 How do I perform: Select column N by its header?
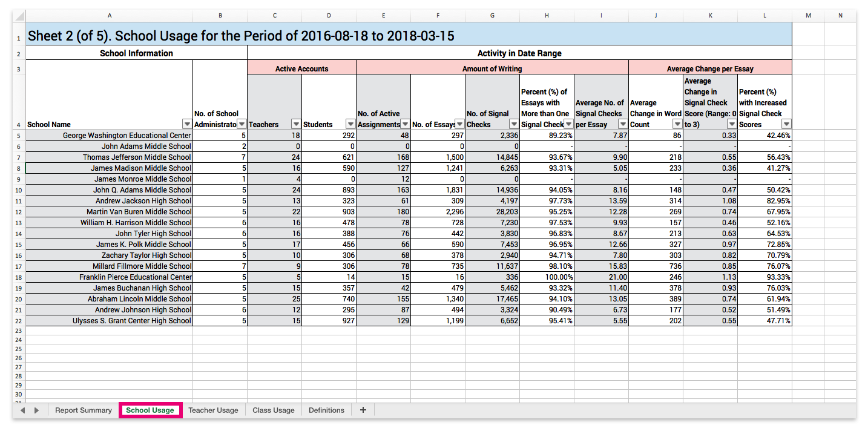840,16
